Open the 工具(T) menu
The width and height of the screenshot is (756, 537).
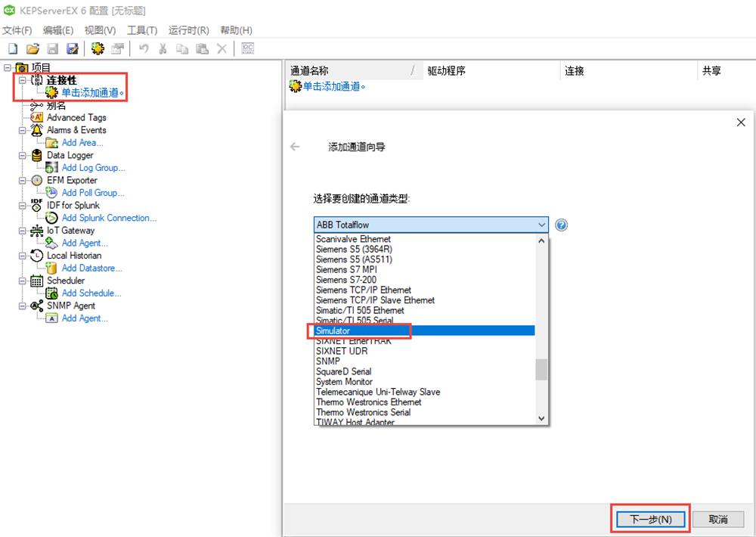[142, 30]
